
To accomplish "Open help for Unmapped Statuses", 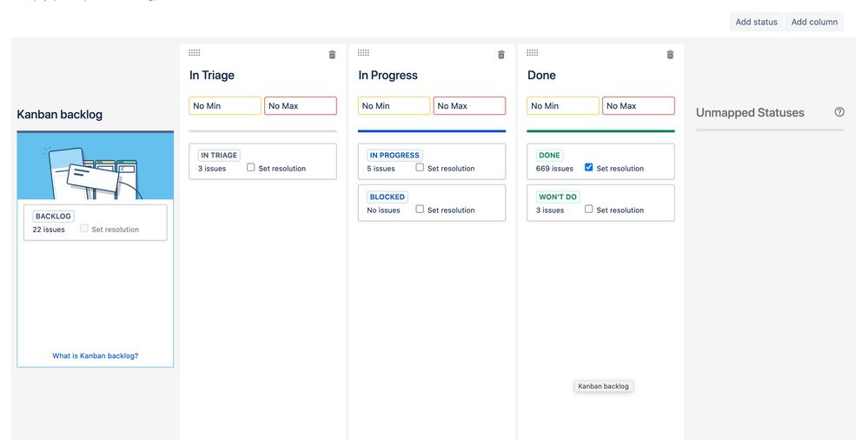I will click(x=839, y=112).
